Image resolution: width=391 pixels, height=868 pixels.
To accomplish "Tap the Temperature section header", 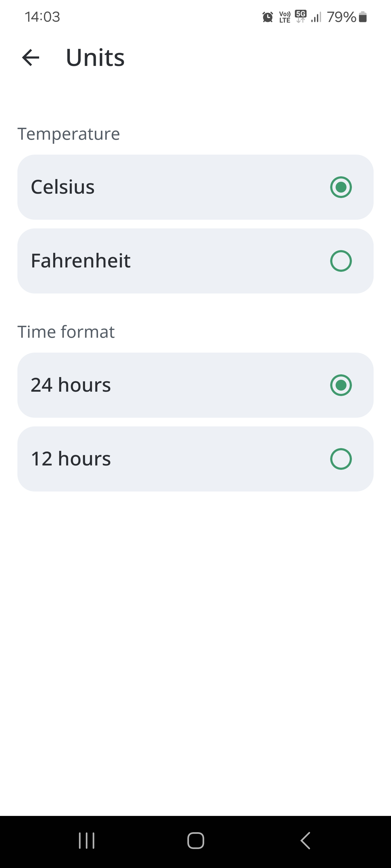I will 69,134.
